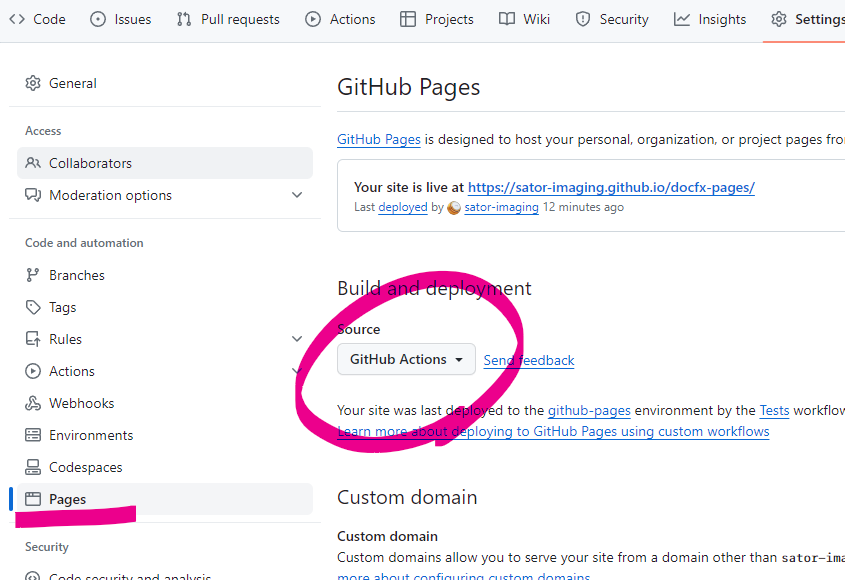Open the Tests workflow link
The height and width of the screenshot is (580, 845).
(774, 411)
